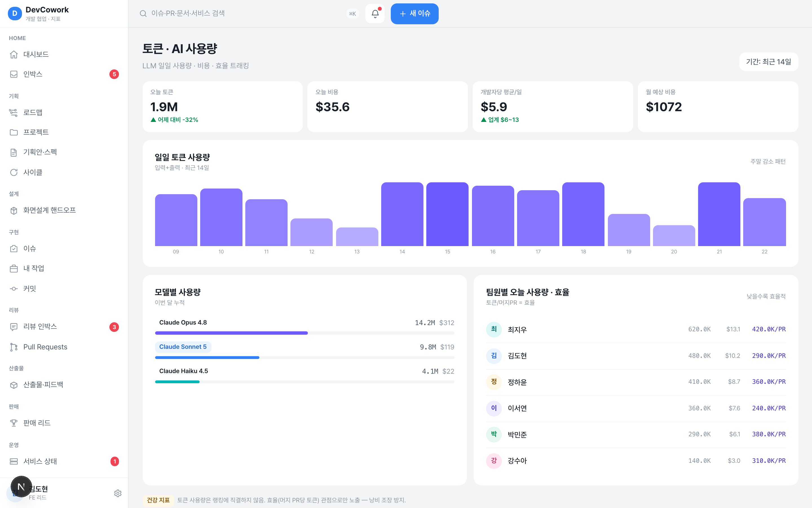Click 이서연's 240.0K/PR efficiency value

point(769,408)
